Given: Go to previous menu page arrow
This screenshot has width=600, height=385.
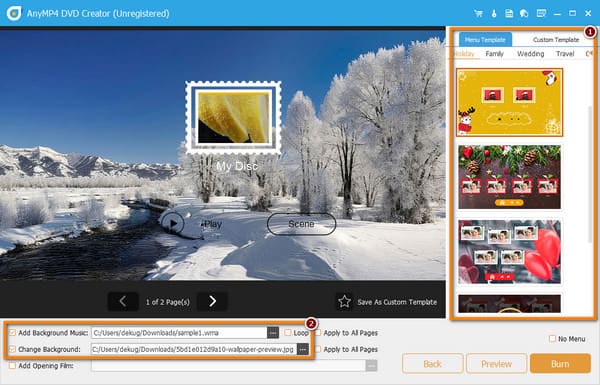Looking at the screenshot, I should 123,302.
